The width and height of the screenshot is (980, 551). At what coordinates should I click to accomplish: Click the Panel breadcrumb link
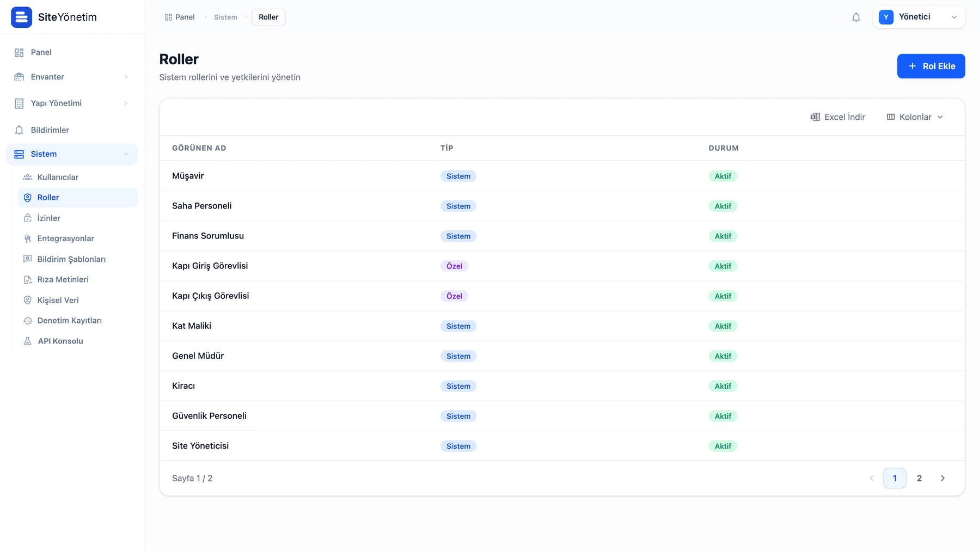pyautogui.click(x=180, y=17)
